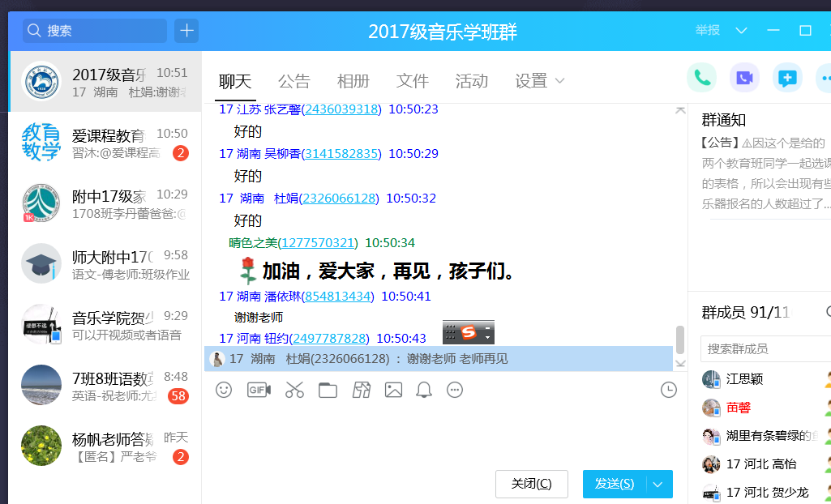Switch to the 文件 tab

412,81
